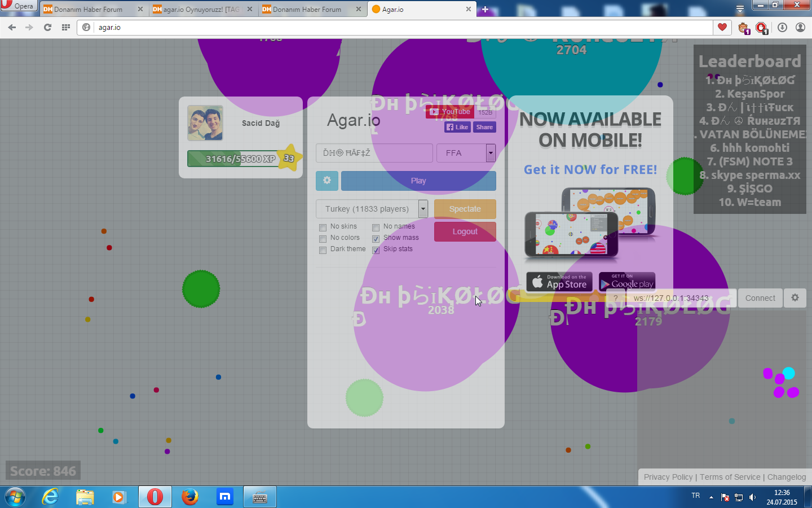Open Windows Media Player in taskbar
Screen dimensions: 812x508
pos(119,497)
